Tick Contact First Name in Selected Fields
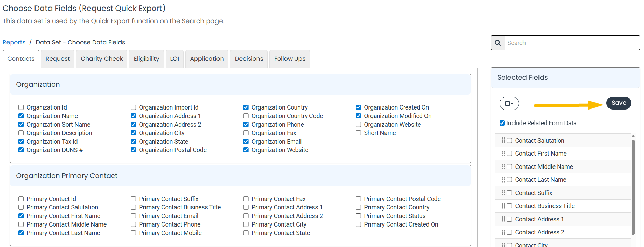The height and width of the screenshot is (247, 644). pos(509,154)
